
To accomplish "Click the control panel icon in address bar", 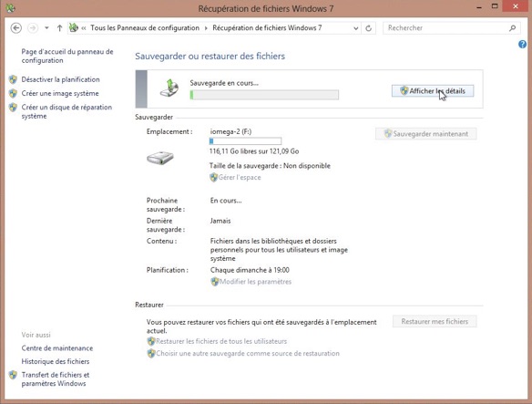I will (74, 27).
